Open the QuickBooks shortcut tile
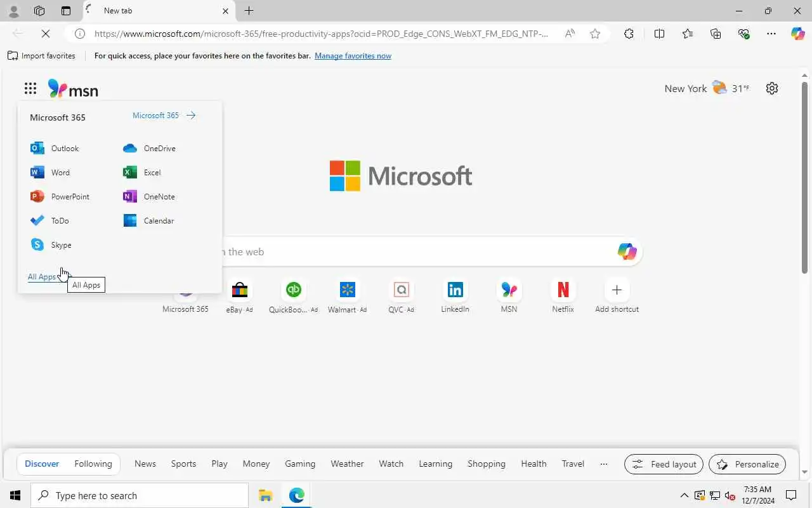This screenshot has width=812, height=508. (293, 297)
